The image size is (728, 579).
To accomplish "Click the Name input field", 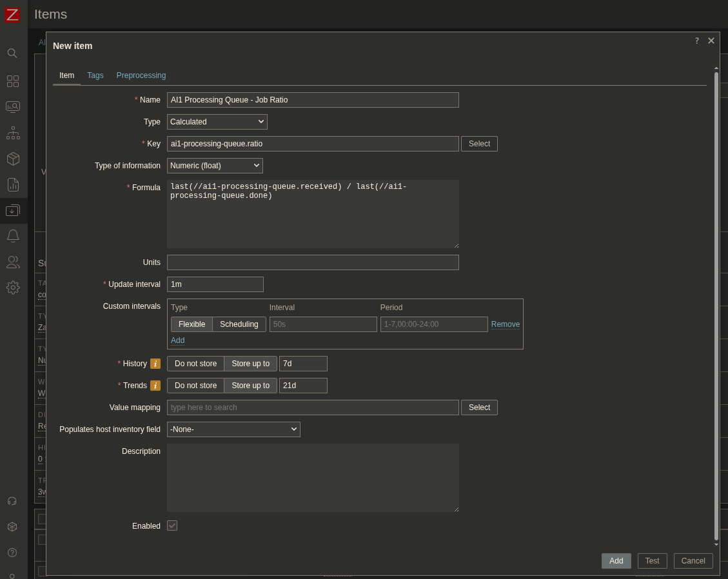I will 313,100.
